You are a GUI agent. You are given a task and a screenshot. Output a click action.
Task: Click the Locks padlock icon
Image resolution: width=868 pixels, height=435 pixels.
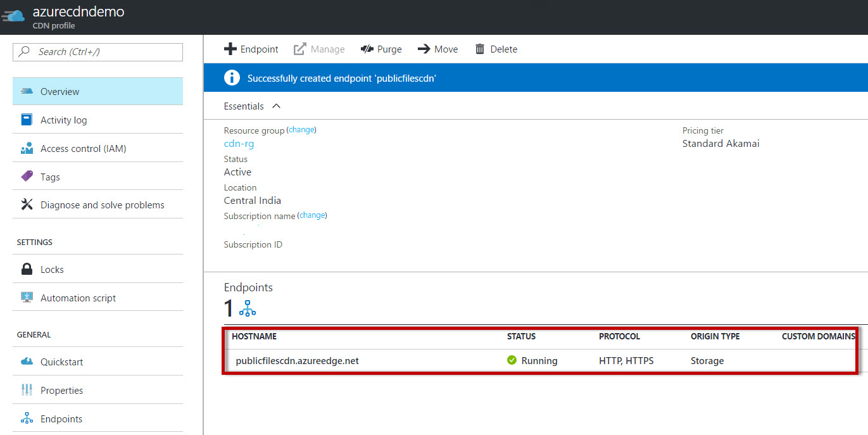point(27,269)
